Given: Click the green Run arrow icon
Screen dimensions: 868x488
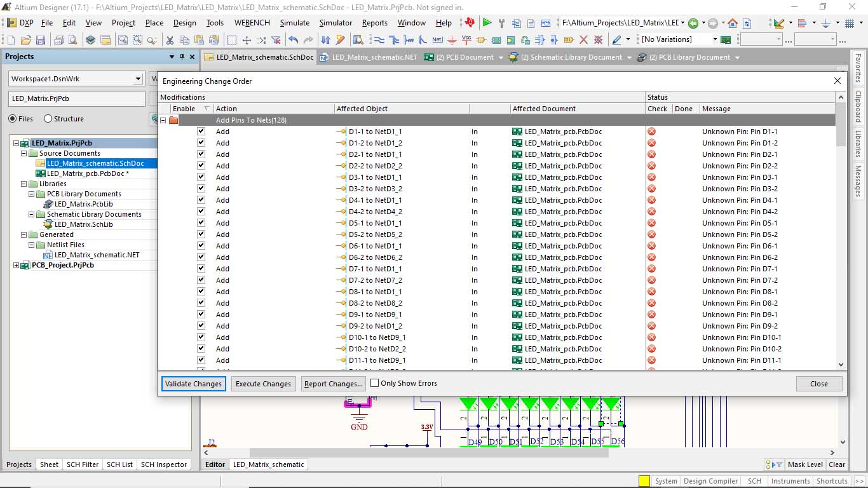Looking at the screenshot, I should pos(487,23).
